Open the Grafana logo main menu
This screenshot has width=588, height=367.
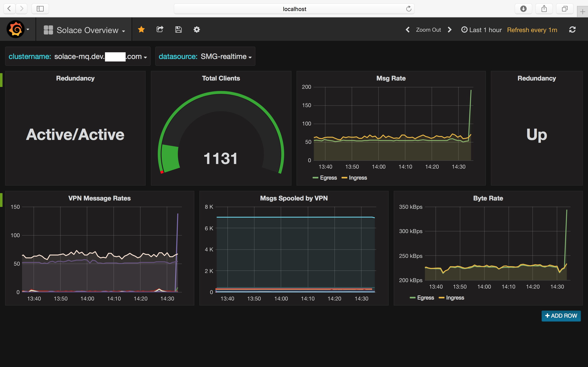(x=16, y=29)
